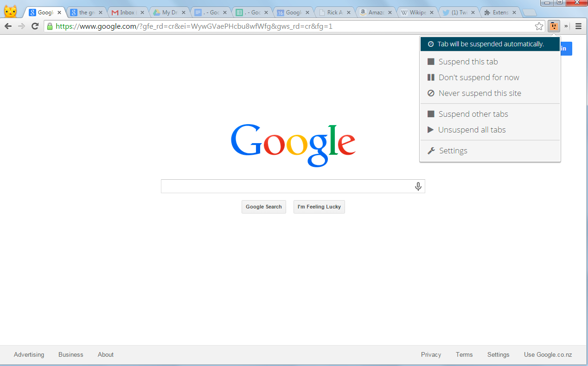Close the Google Calendar tab
This screenshot has width=588, height=366.
tap(307, 13)
